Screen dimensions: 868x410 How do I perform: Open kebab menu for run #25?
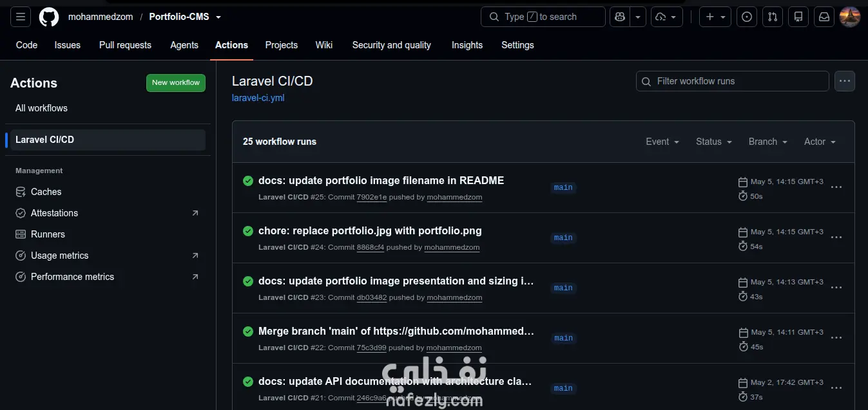(836, 187)
